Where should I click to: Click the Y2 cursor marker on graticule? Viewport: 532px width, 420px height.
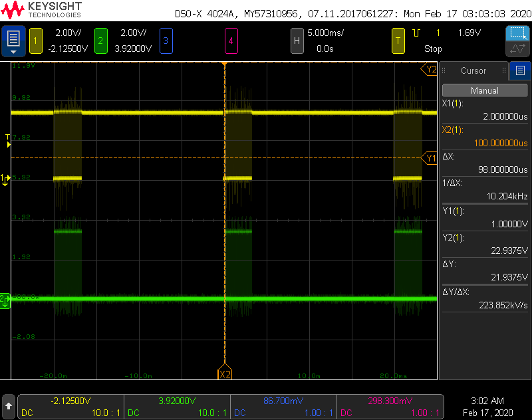coord(429,69)
